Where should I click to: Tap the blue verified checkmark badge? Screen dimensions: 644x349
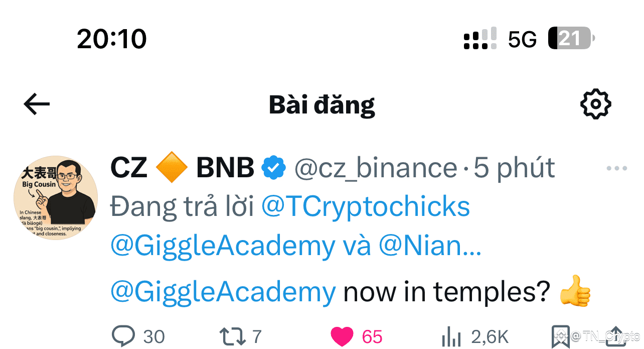[274, 168]
